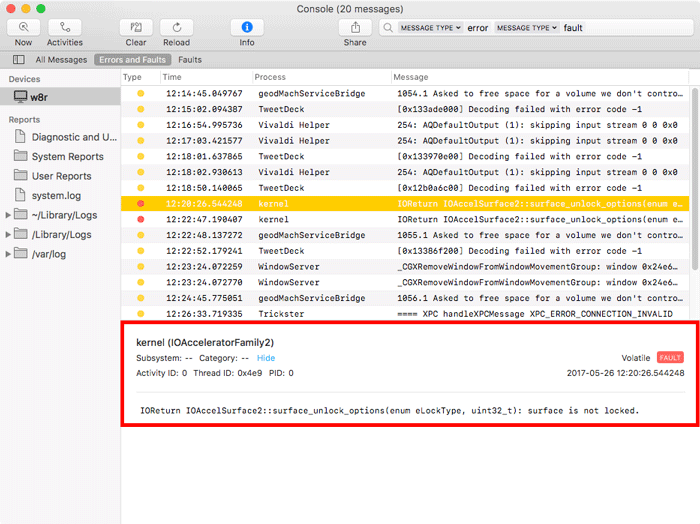Click the fault search token

(x=573, y=28)
